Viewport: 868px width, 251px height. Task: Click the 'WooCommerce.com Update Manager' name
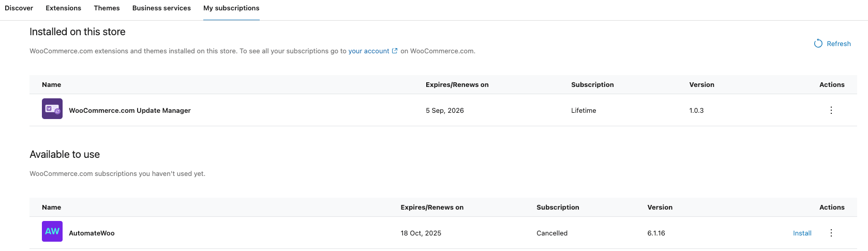coord(130,110)
